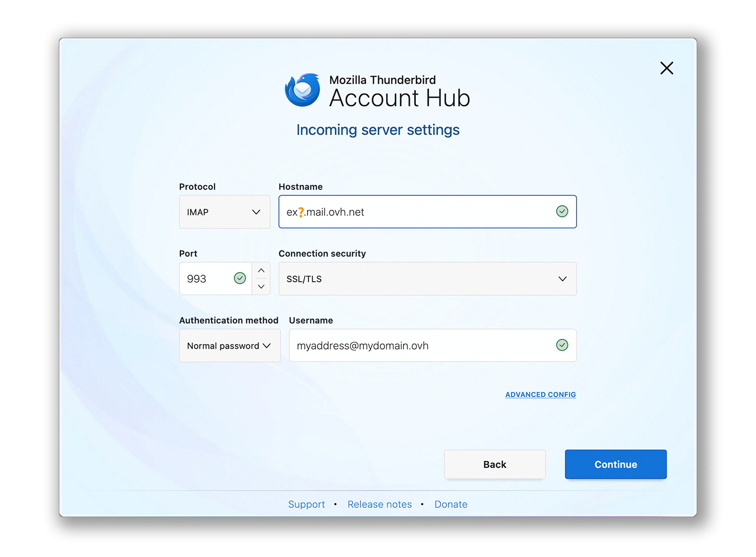Click the orange question mark in hostname
Viewport: 756px width, 557px height.
(301, 212)
